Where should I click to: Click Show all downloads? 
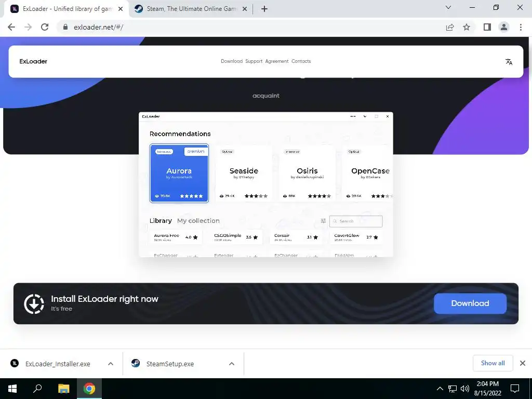[x=493, y=363]
